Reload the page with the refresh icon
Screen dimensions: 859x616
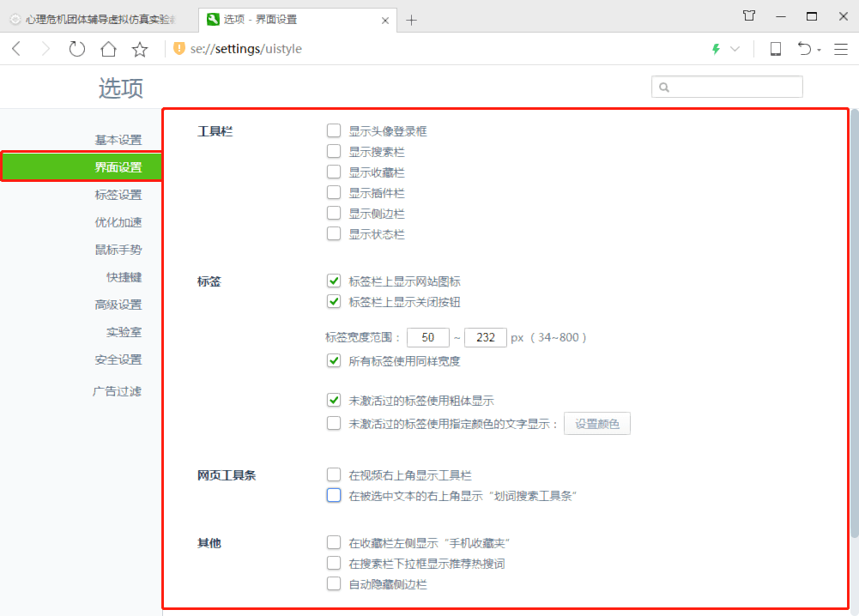[x=77, y=49]
